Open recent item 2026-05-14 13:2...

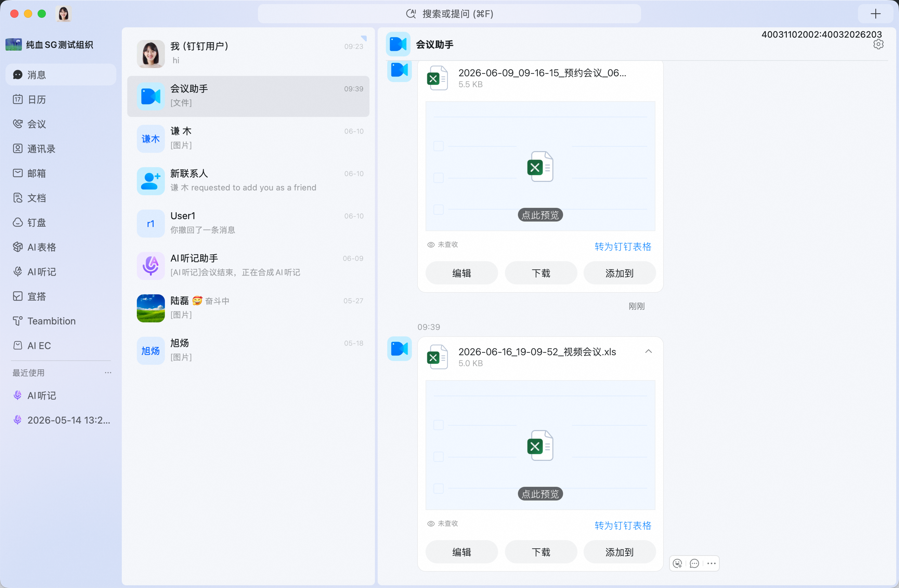click(x=61, y=420)
